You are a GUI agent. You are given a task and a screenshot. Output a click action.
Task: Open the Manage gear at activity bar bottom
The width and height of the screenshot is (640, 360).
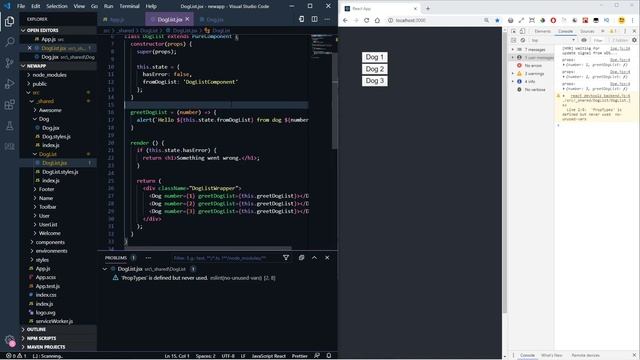[x=9, y=340]
